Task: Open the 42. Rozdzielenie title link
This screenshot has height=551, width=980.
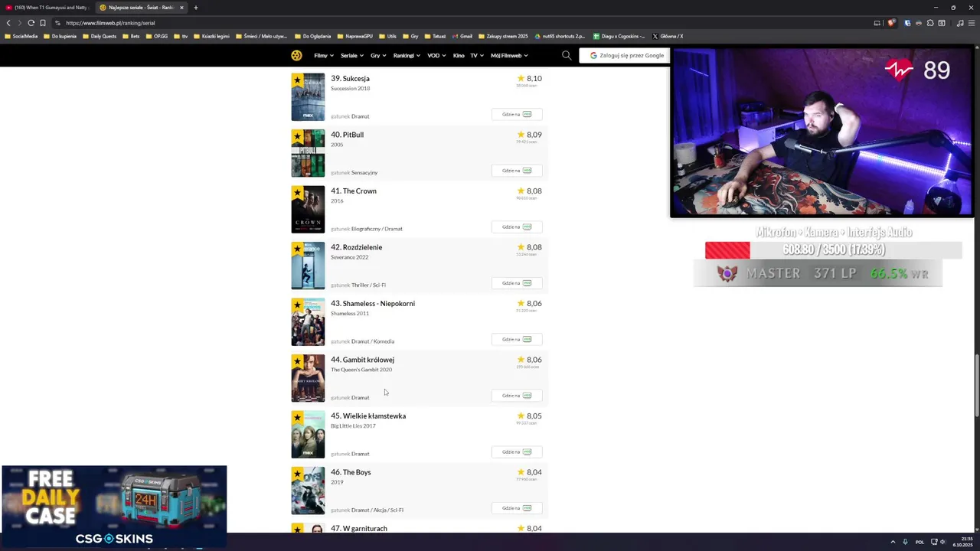Action: tap(356, 247)
